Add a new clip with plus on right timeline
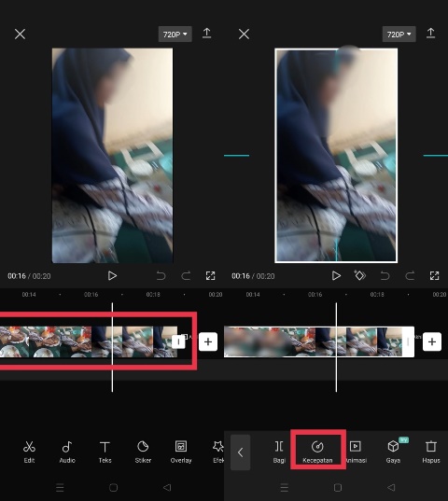 pos(432,341)
